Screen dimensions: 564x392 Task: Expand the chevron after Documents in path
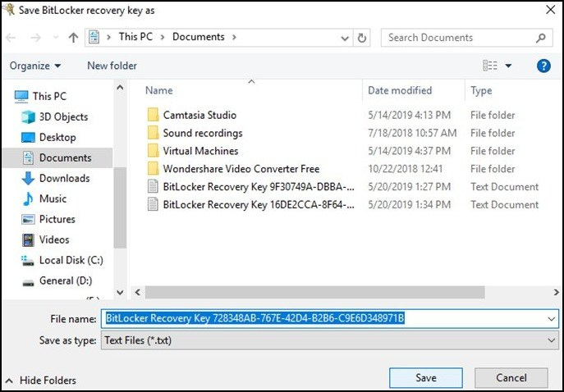[234, 37]
